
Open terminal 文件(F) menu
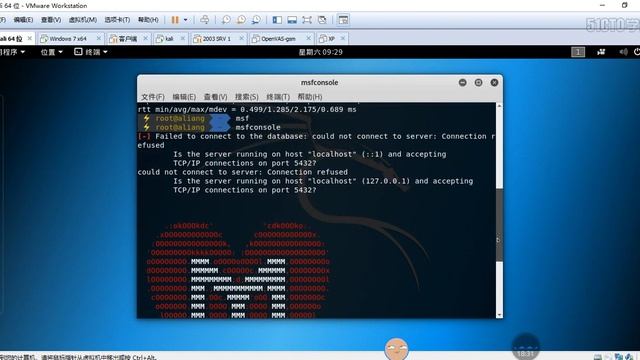pos(153,97)
